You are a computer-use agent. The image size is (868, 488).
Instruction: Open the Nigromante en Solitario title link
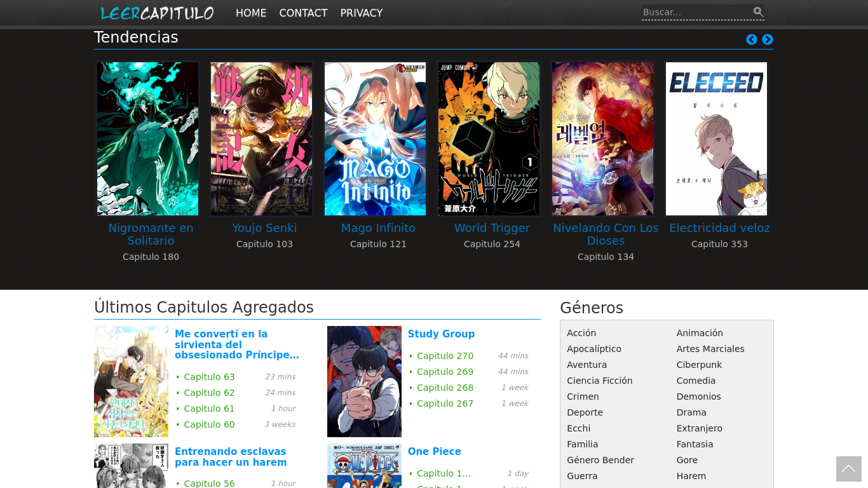click(x=151, y=234)
